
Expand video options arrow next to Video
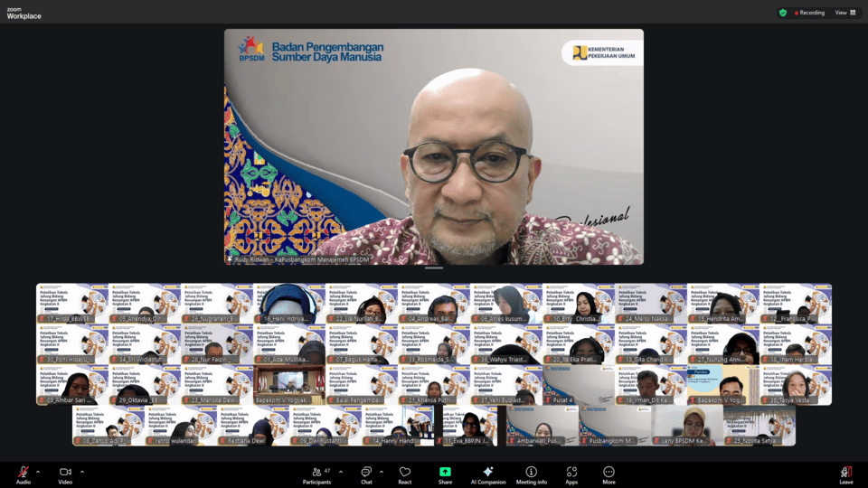(x=82, y=471)
